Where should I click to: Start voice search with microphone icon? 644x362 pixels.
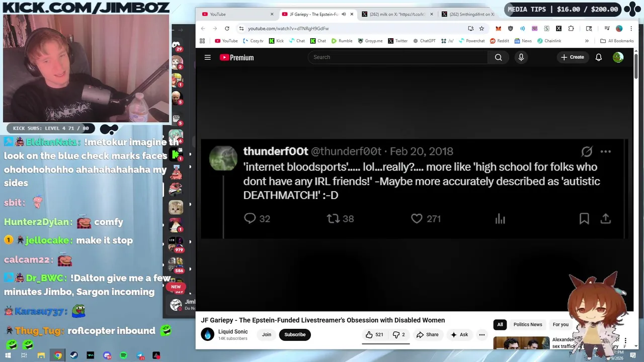point(521,57)
